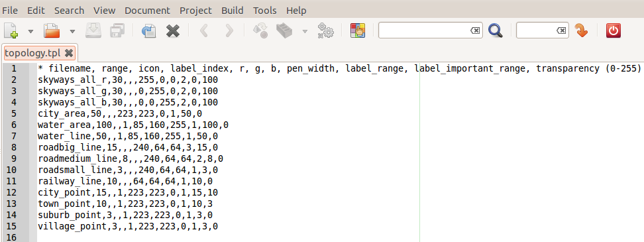Image resolution: width=644 pixels, height=242 pixels.
Task: Clear the search field text
Action: [475, 30]
